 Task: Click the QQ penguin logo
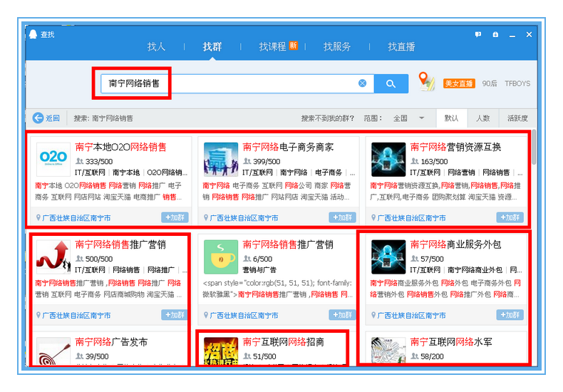click(33, 34)
